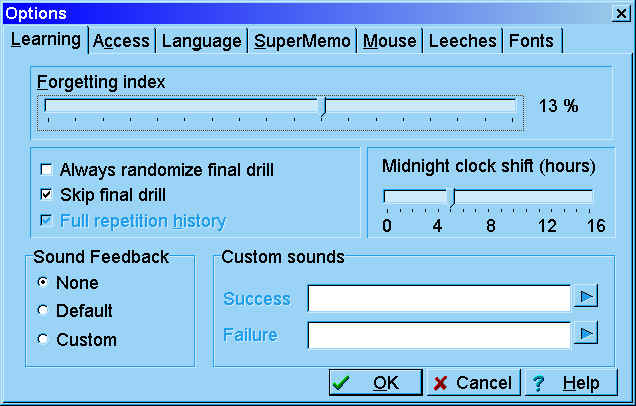Select None sound feedback option
This screenshot has width=636, height=406.
click(x=43, y=283)
